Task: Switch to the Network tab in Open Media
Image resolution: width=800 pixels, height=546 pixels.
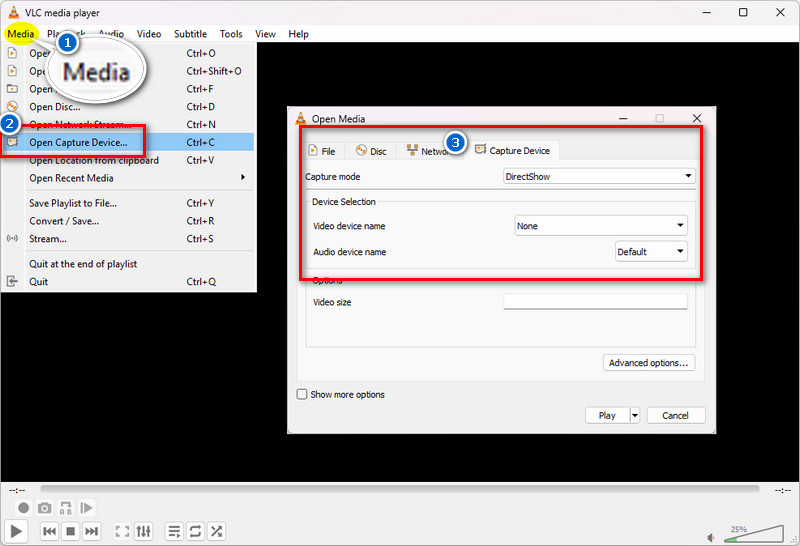Action: pyautogui.click(x=431, y=151)
